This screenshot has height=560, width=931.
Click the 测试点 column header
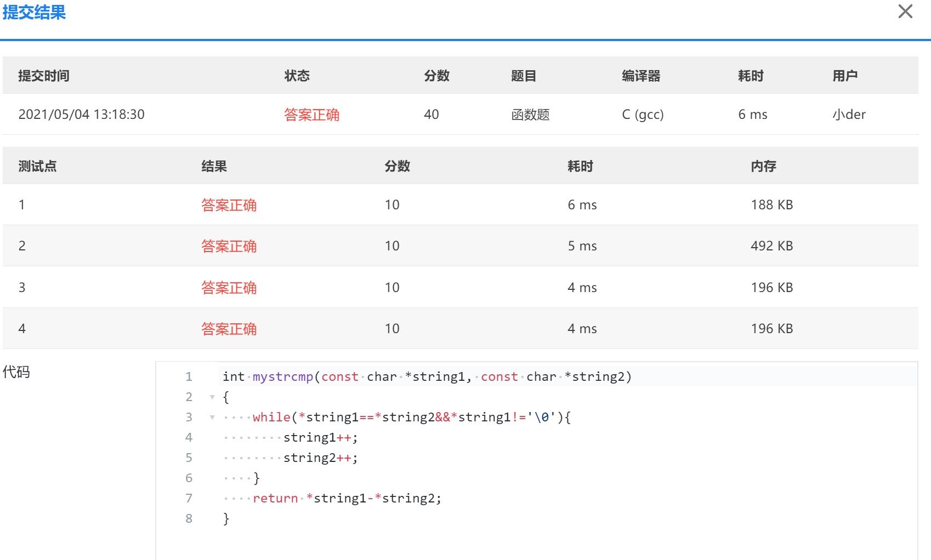[x=37, y=166]
